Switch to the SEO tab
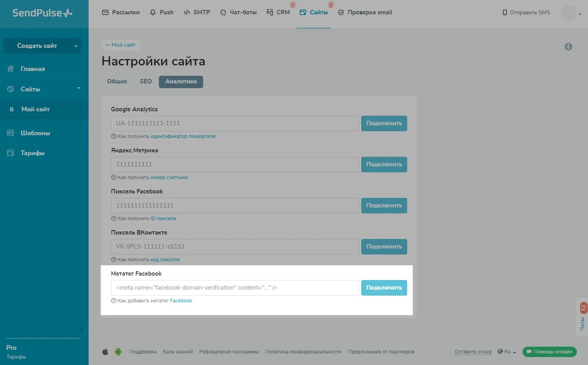 (146, 81)
